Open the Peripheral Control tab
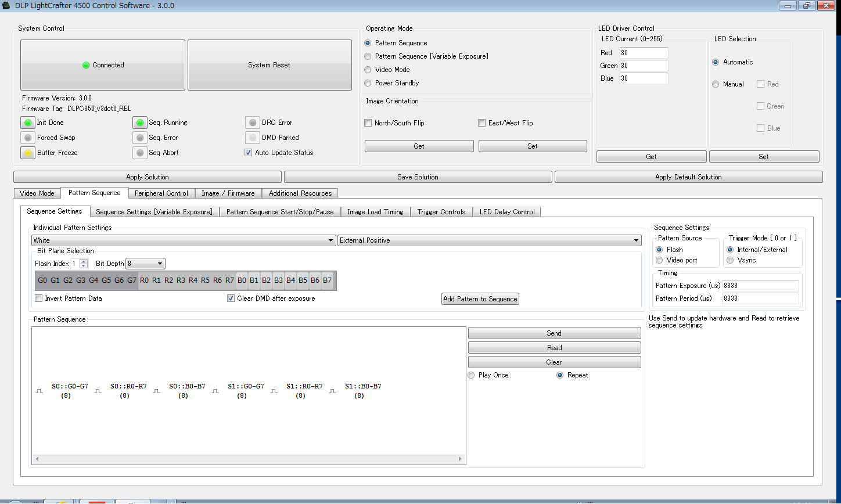The width and height of the screenshot is (841, 504). tap(161, 193)
